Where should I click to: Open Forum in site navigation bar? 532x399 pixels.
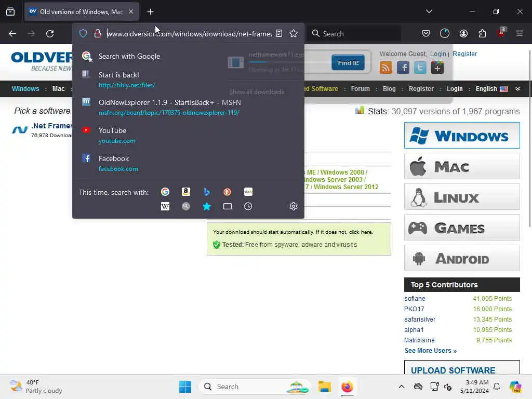pos(361,88)
